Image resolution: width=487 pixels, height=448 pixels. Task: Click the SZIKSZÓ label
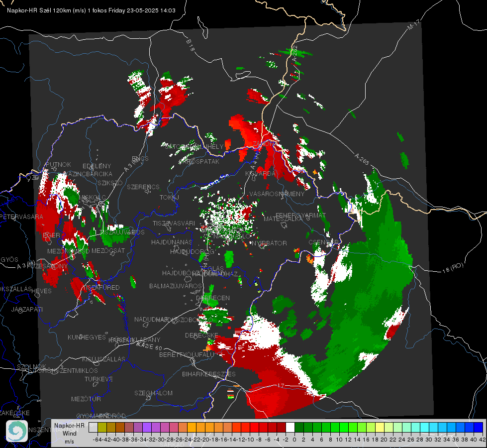pos(110,183)
